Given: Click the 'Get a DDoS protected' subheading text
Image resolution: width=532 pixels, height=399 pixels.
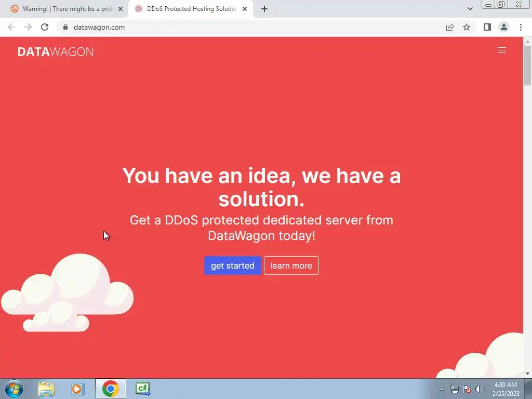Looking at the screenshot, I should click(261, 228).
